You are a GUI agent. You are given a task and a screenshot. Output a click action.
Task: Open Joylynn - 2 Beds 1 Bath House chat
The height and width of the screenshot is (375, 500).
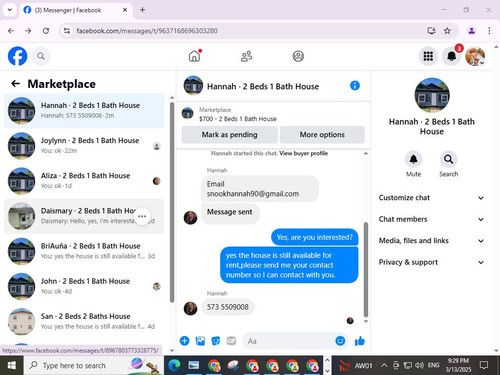tap(84, 146)
